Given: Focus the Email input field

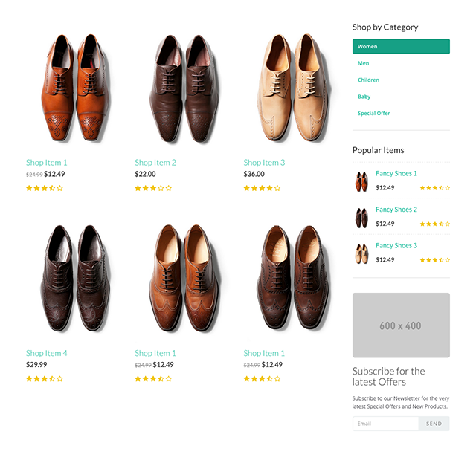Looking at the screenshot, I should pos(385,424).
